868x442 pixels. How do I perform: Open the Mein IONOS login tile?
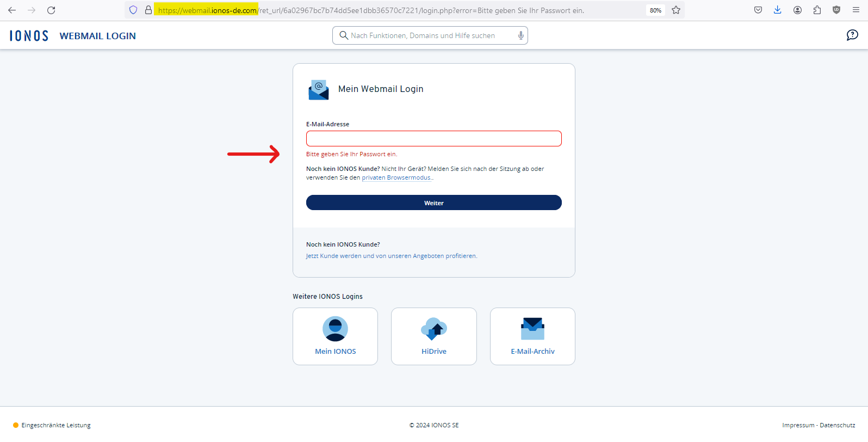(335, 336)
